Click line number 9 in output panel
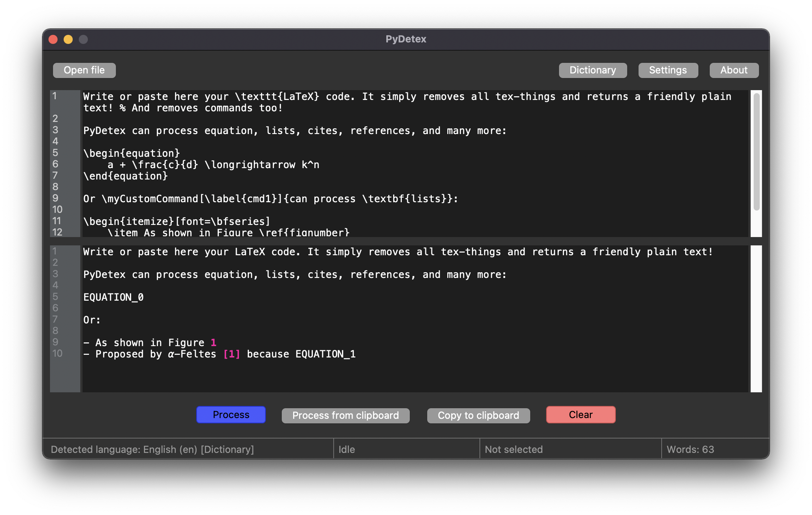The height and width of the screenshot is (515, 812). click(x=56, y=342)
